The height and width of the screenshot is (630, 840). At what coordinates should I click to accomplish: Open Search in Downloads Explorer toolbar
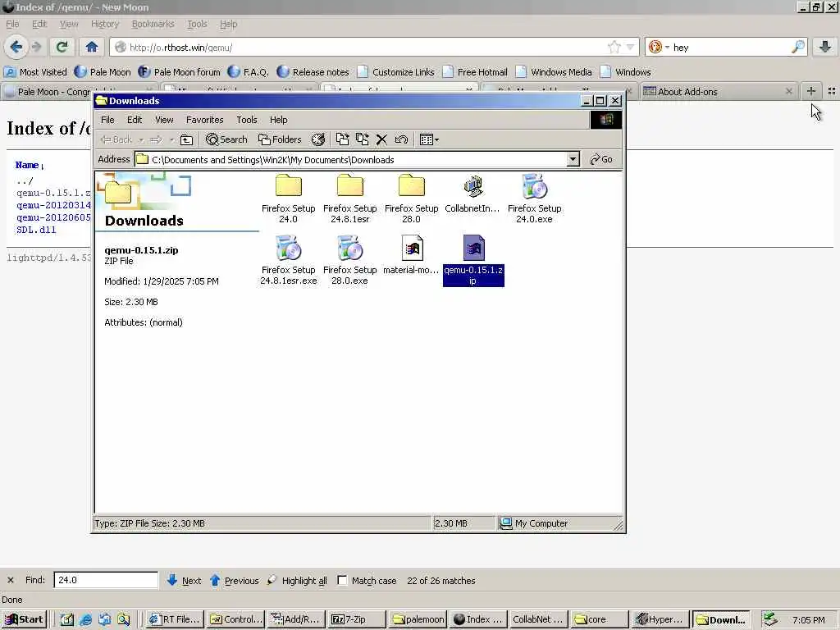tap(226, 139)
